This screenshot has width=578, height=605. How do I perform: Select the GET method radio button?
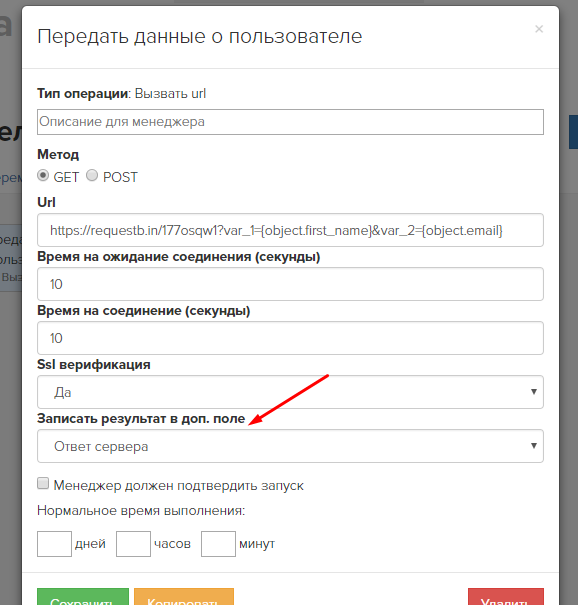(x=43, y=176)
